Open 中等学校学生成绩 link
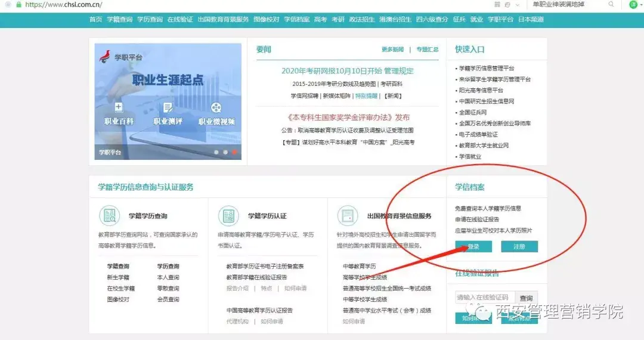Viewport: 644px width, 340px height. (365, 299)
